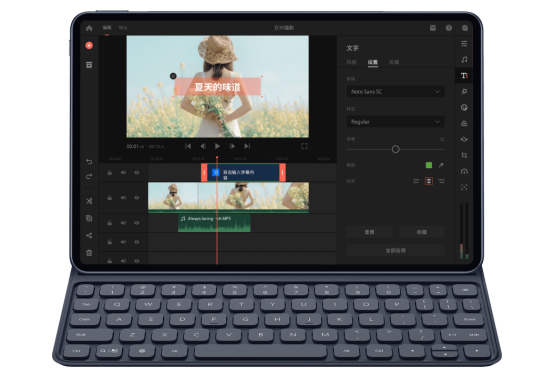Switch to the 设置 tab in text panel
Screen dimensions: 554x378
click(372, 62)
